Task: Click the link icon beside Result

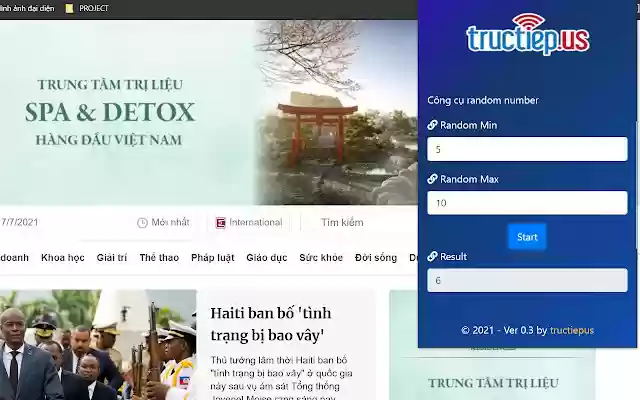Action: (432, 256)
